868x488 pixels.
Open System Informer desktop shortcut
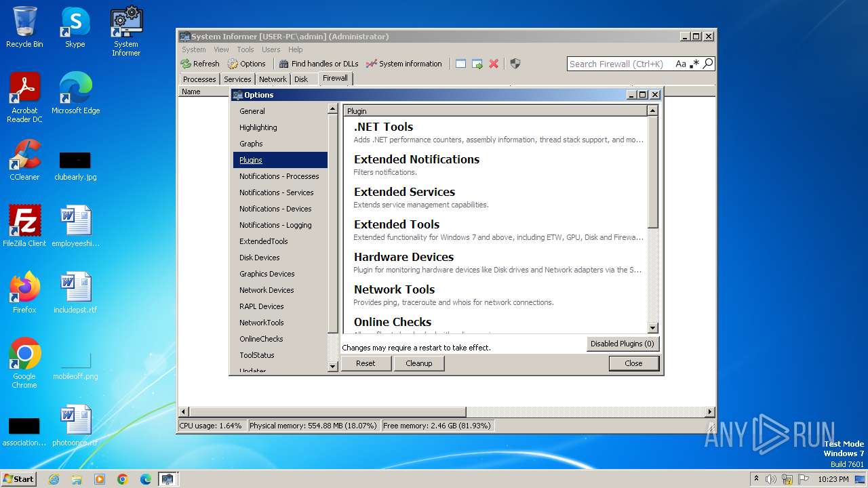pos(126,31)
